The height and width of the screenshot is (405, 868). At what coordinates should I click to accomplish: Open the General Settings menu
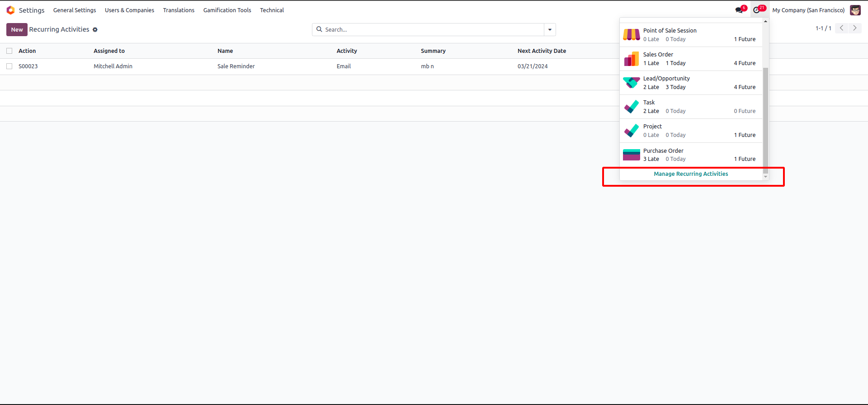[x=75, y=10]
